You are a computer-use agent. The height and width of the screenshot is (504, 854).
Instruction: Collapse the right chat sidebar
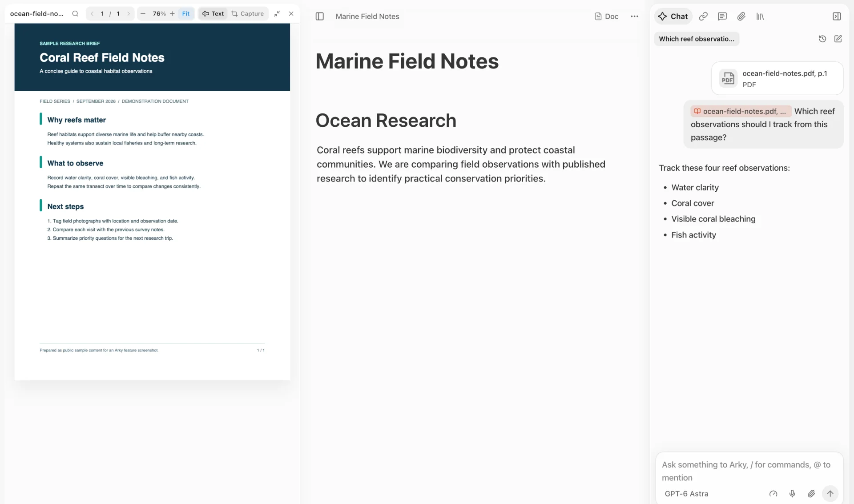(837, 16)
